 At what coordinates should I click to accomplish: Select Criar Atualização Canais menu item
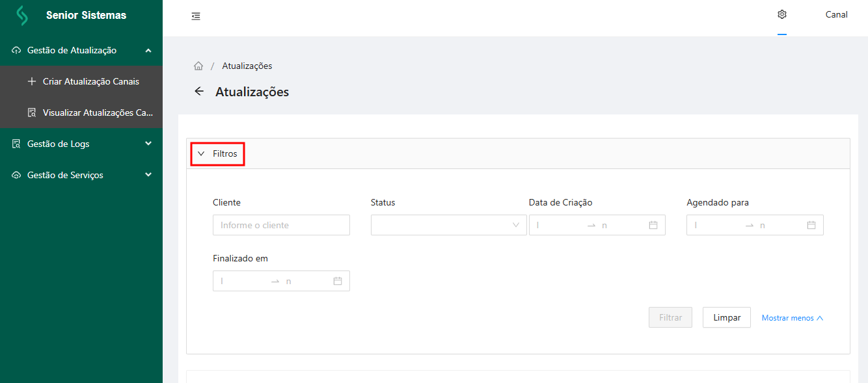pyautogui.click(x=90, y=81)
